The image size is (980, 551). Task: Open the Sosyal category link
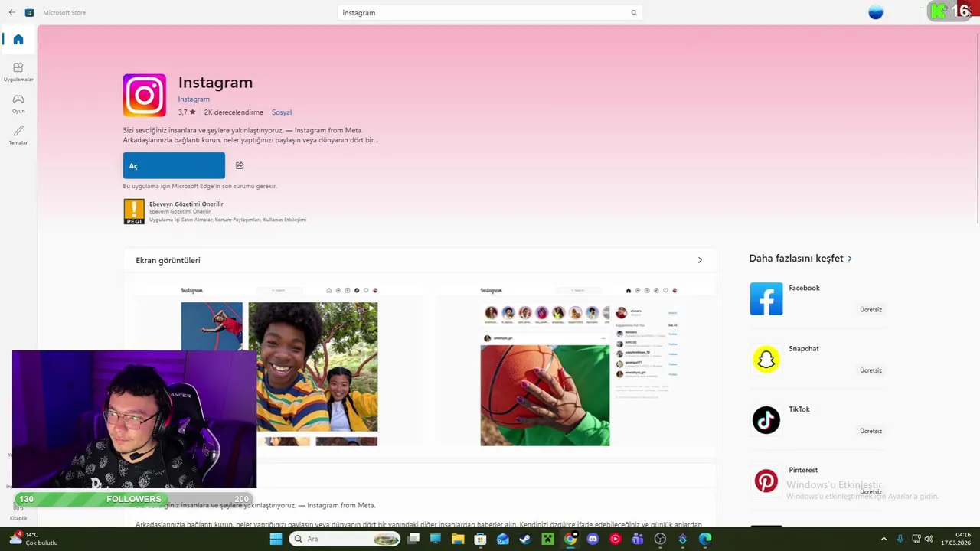(282, 112)
